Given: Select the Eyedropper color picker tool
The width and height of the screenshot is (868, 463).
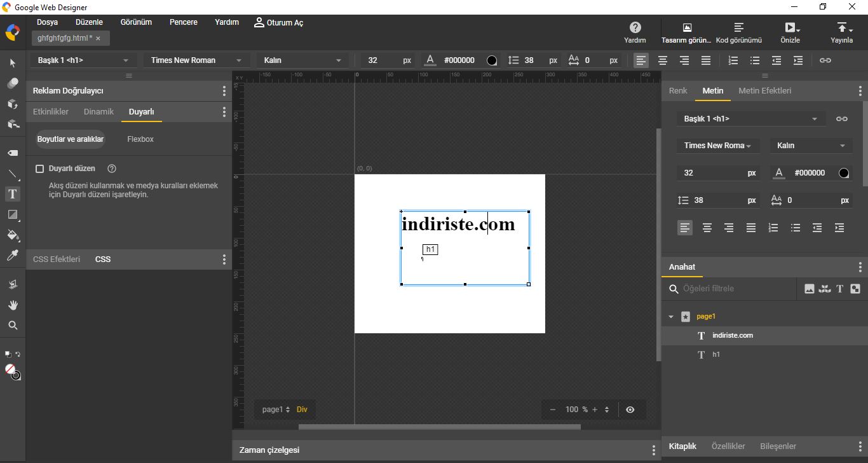Looking at the screenshot, I should (x=12, y=256).
